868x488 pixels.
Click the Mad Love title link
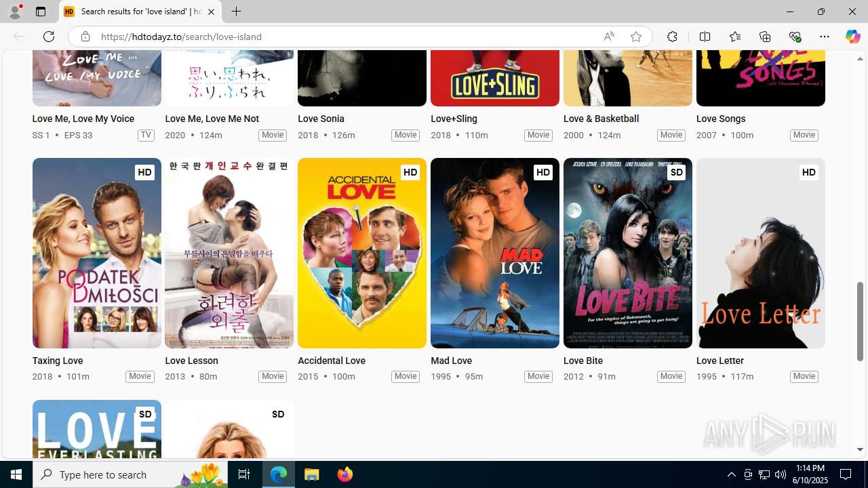pos(451,361)
